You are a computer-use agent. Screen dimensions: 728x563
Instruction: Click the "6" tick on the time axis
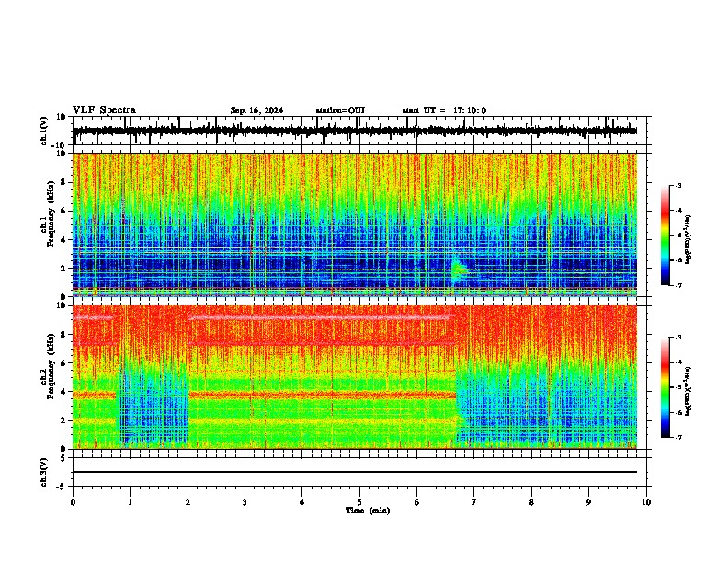417,502
